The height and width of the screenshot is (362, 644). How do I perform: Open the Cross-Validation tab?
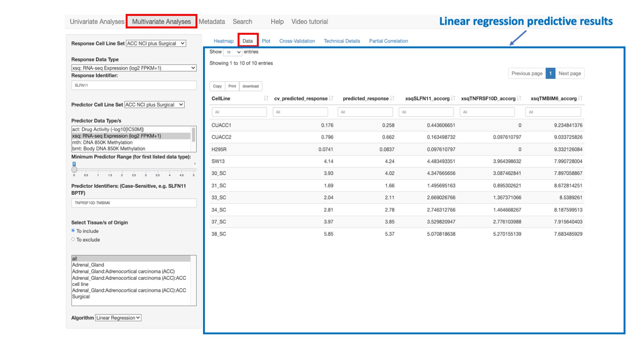[297, 41]
